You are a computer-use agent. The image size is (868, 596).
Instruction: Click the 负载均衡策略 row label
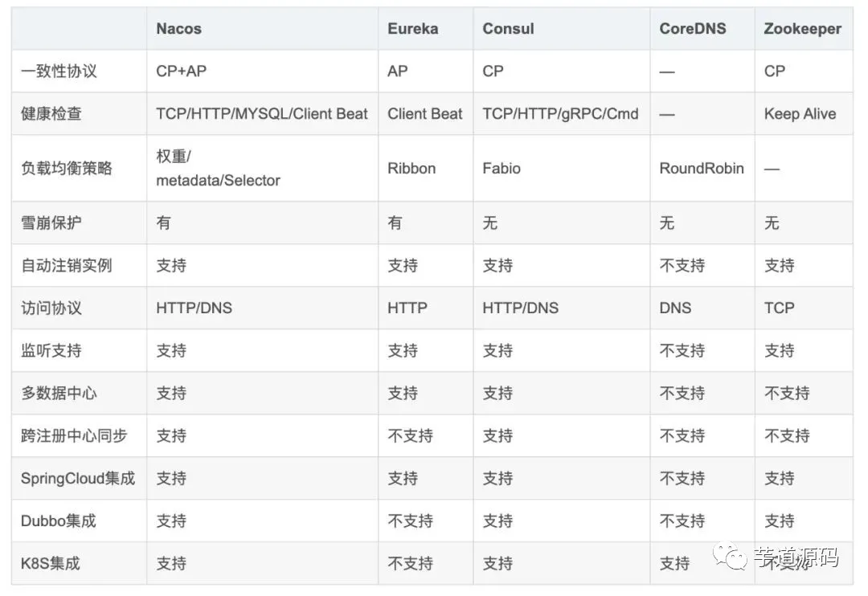66,169
